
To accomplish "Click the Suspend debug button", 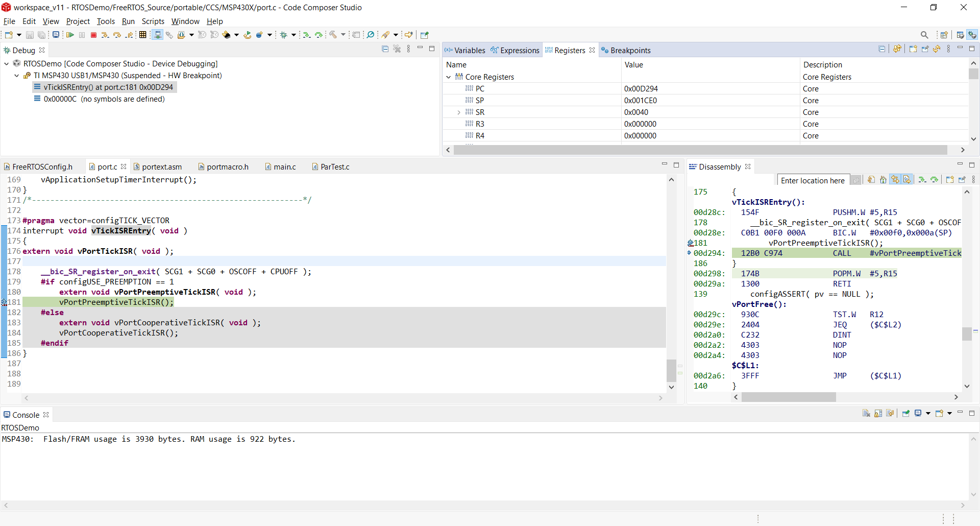I will click(x=82, y=35).
